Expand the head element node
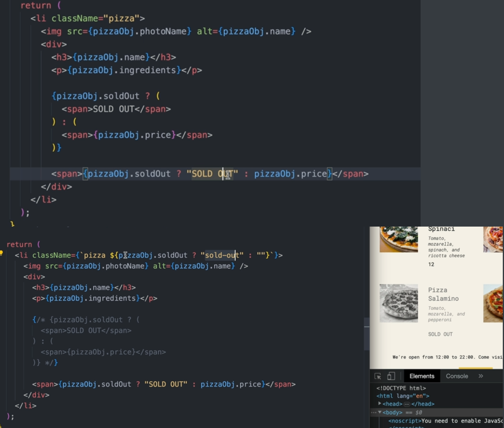Screen dimensions: 504x428 [379, 404]
